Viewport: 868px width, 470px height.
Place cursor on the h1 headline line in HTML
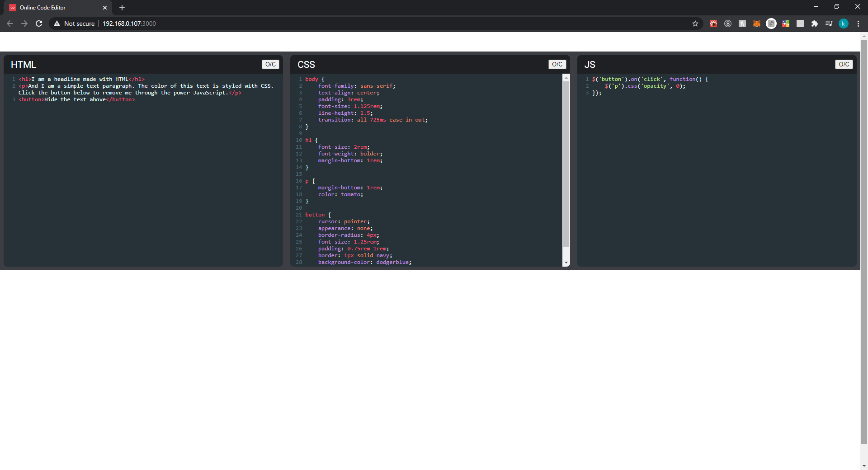tap(81, 79)
